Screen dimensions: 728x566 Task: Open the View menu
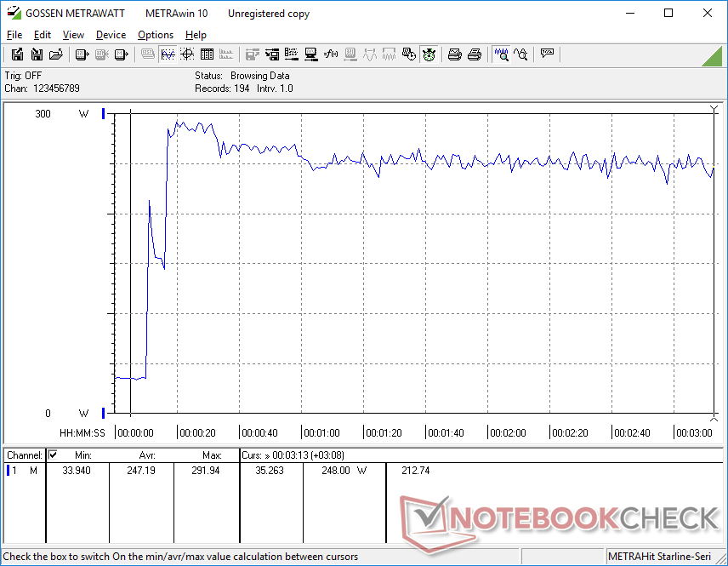tap(73, 35)
